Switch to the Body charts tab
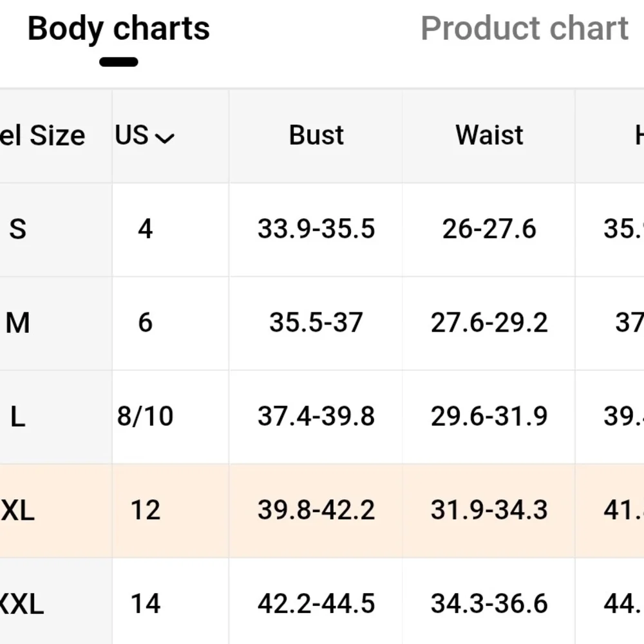Viewport: 644px width, 644px height. tap(118, 29)
